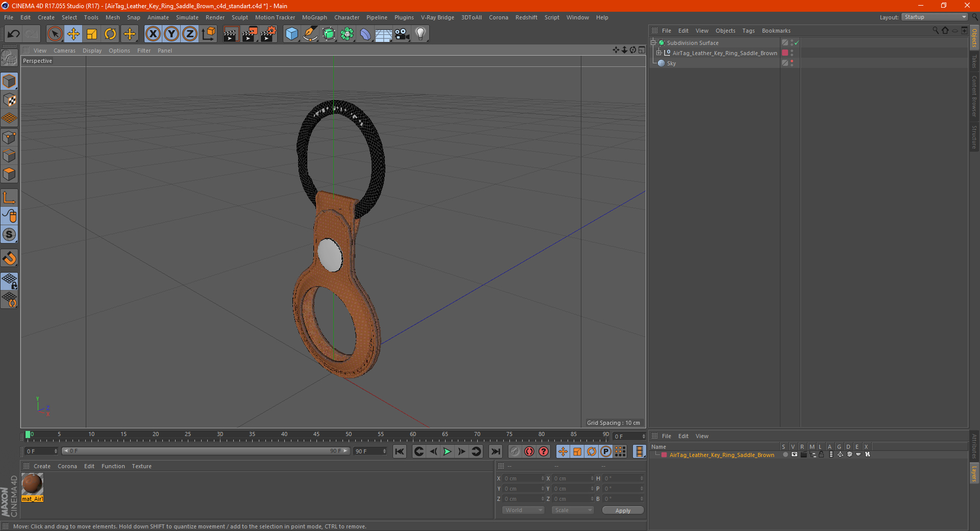The height and width of the screenshot is (531, 980).
Task: Toggle Sky object visibility dots
Action: [792, 63]
